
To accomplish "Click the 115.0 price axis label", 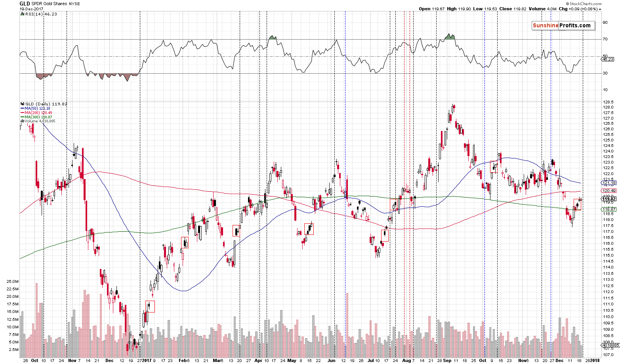I will coord(608,255).
